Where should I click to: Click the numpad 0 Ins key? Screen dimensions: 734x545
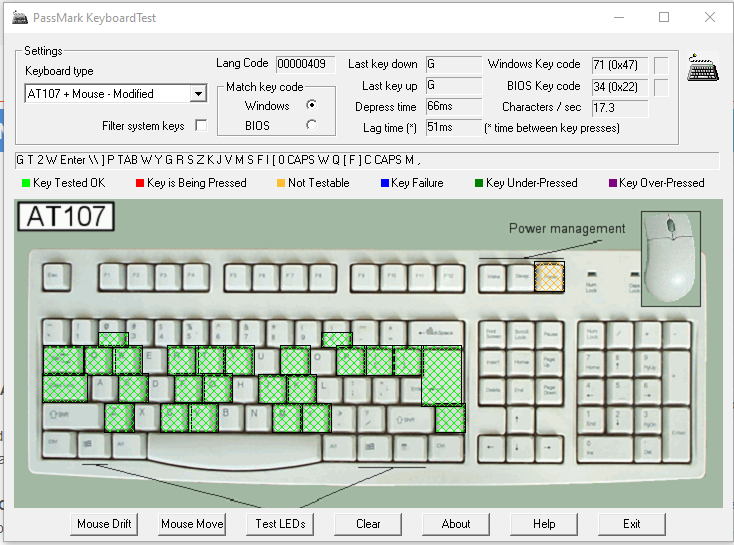[606, 448]
